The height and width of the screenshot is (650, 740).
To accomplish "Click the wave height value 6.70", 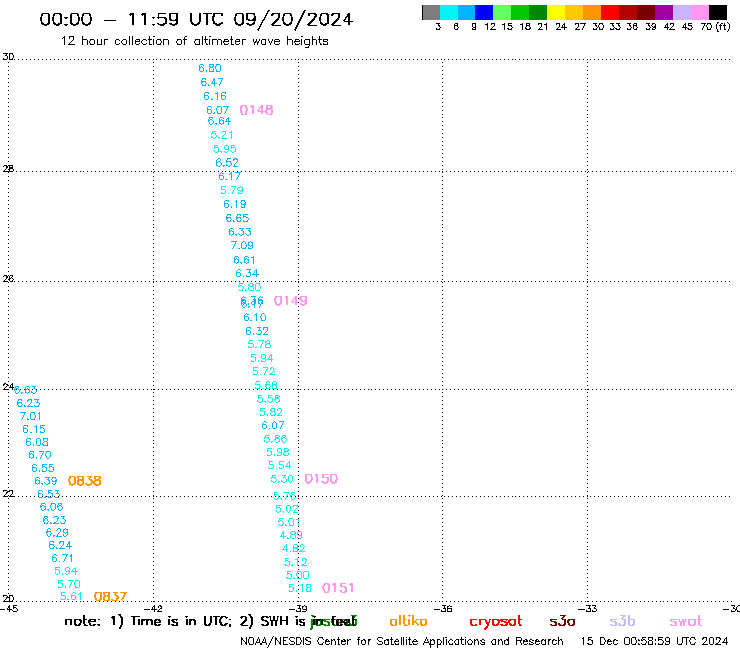I will tap(40, 455).
